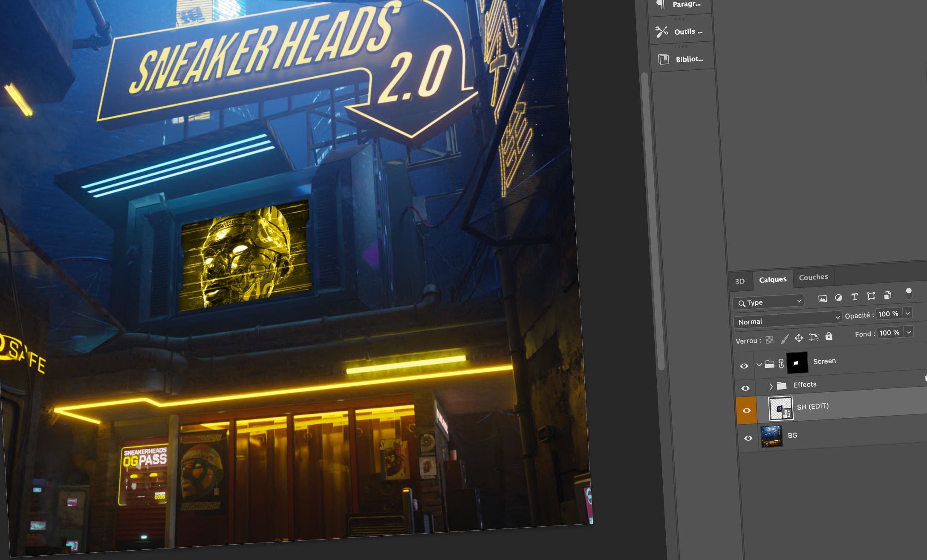This screenshot has height=560, width=927.
Task: Open the Opacité slider dropdown arrow
Action: pos(908,313)
